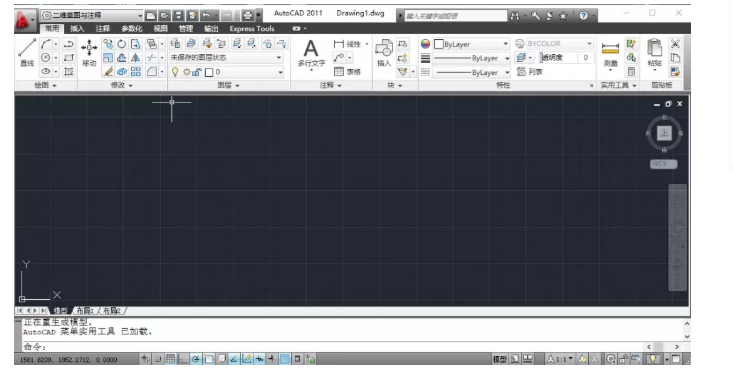
Task: Click the command line (命令) input
Action: tap(335, 347)
